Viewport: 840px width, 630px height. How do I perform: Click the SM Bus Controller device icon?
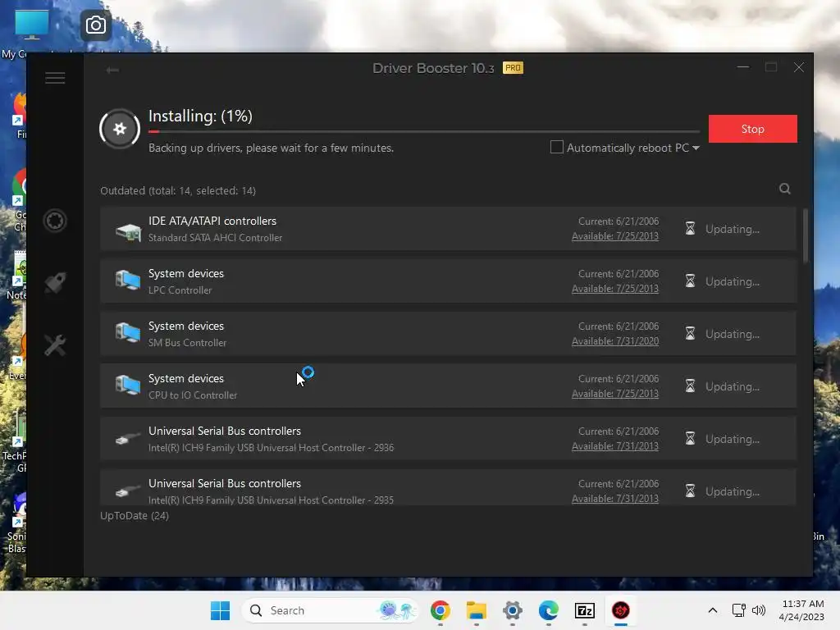[x=128, y=333]
